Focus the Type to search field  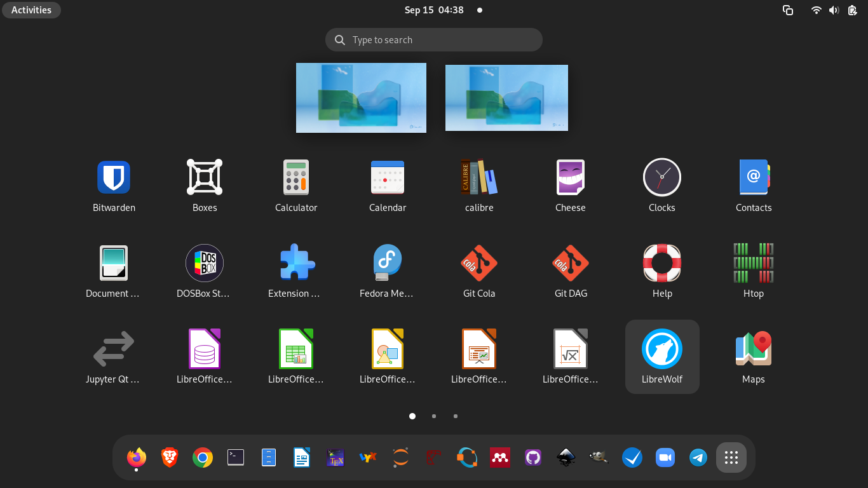434,40
